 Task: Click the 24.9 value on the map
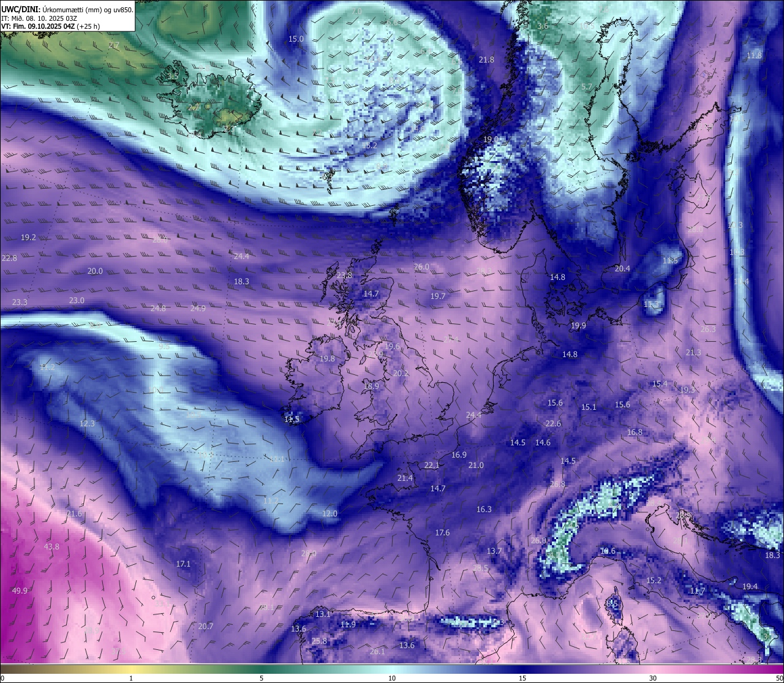point(198,309)
